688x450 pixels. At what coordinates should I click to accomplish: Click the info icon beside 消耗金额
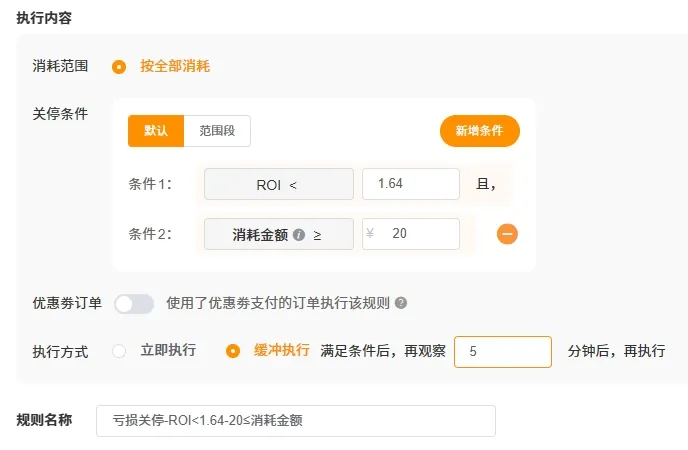[x=299, y=235]
